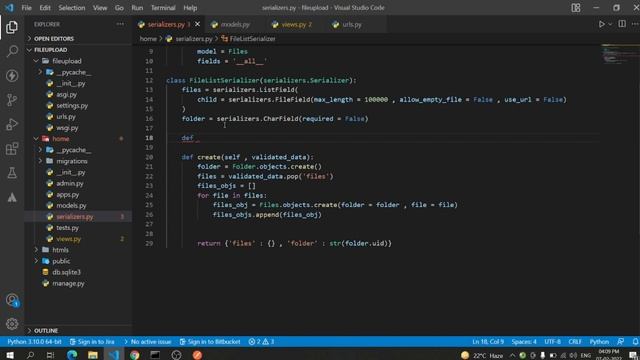Screen dimensions: 640x360
Task: Open Windows Start menu
Action: pos(9,355)
